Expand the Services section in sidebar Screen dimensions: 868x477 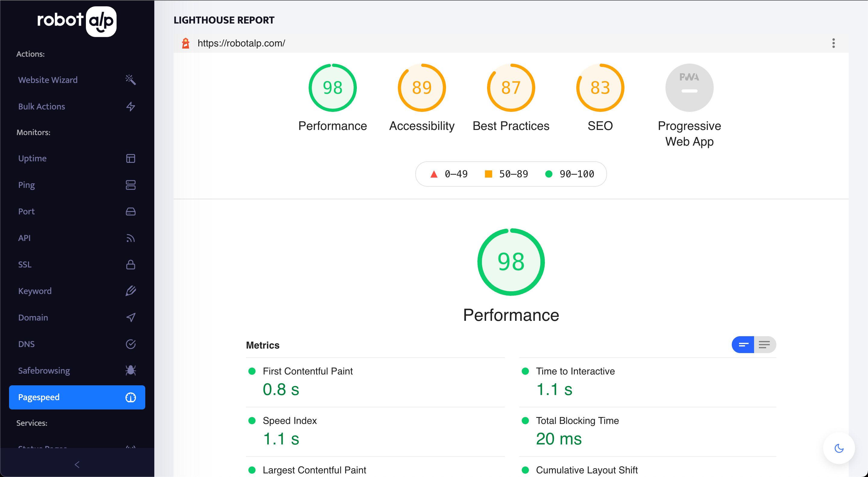[x=32, y=422]
